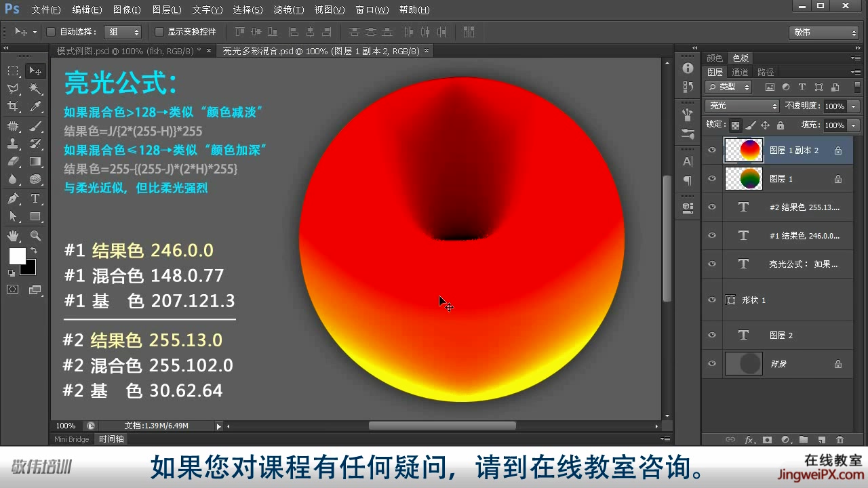Open the blend mode dropdown showing 亮光
The image size is (868, 488).
(741, 106)
